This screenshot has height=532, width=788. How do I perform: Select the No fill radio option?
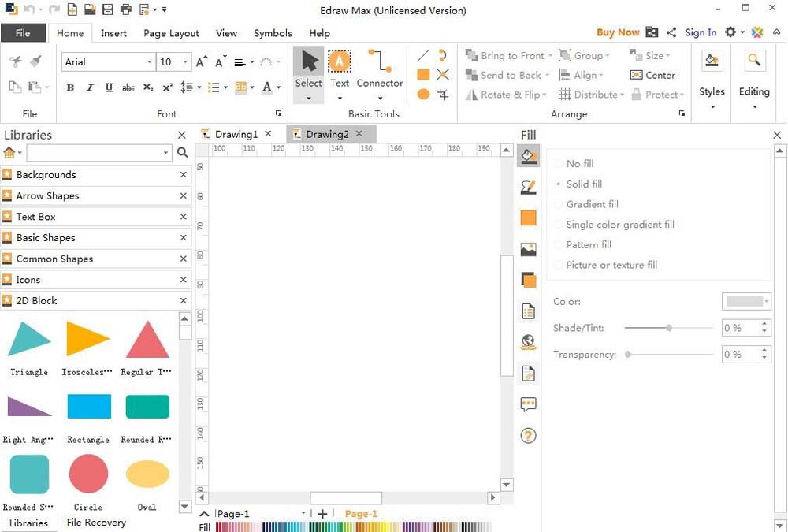[559, 164]
